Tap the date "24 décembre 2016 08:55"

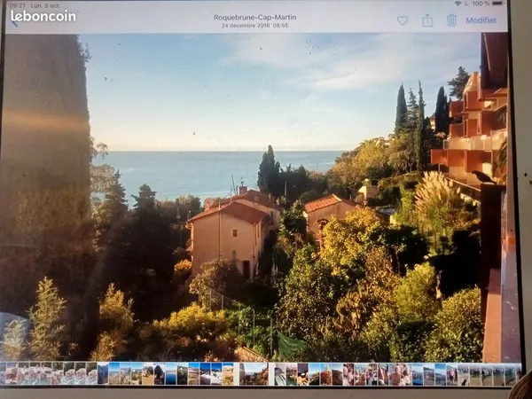click(254, 26)
